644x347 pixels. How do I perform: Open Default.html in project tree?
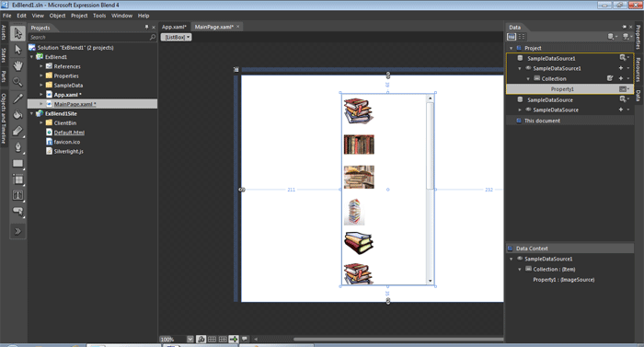pyautogui.click(x=69, y=133)
